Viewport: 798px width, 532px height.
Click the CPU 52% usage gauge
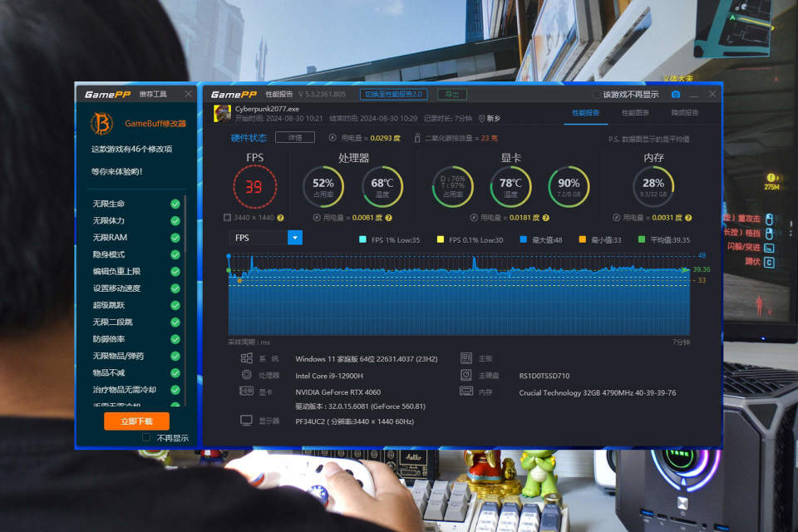click(x=323, y=187)
